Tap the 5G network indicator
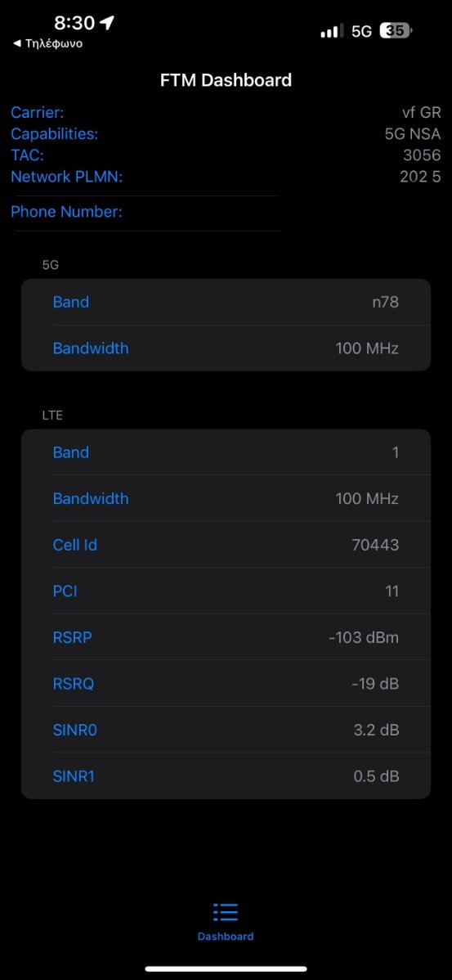 [361, 31]
